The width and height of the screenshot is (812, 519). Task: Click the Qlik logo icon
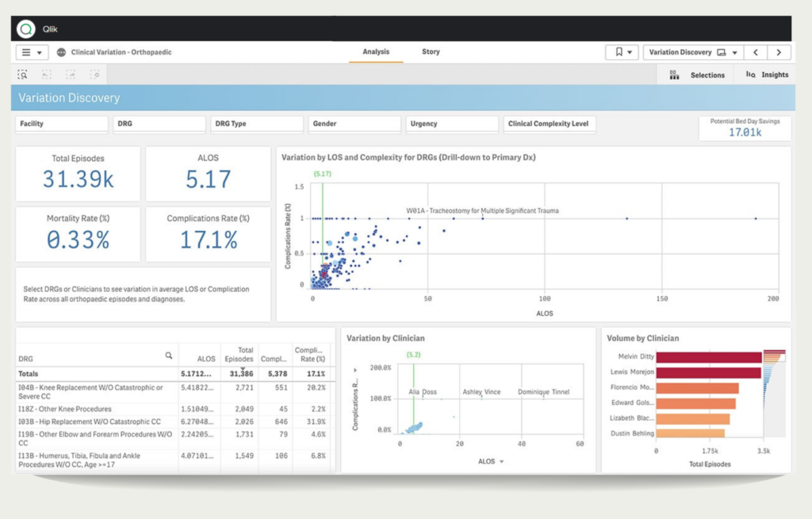click(26, 29)
